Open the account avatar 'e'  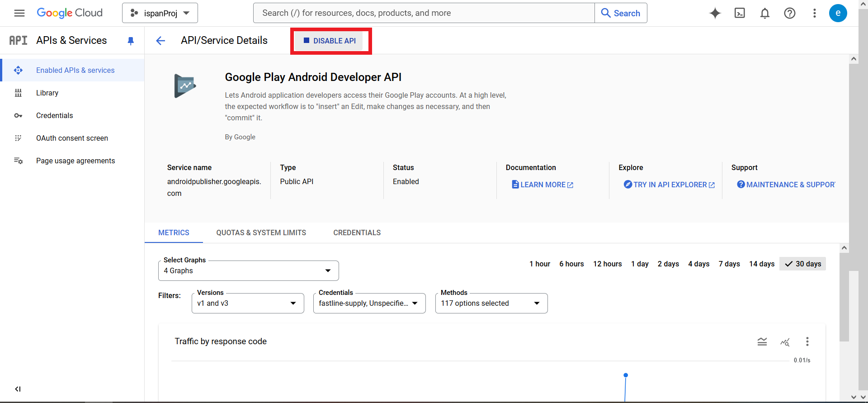[x=838, y=13]
